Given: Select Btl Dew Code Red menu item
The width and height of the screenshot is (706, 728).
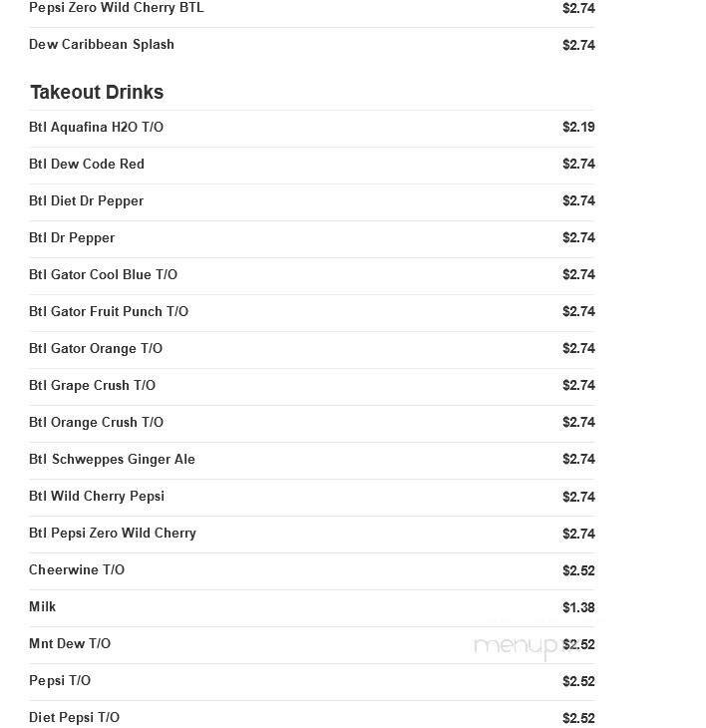Looking at the screenshot, I should coord(87,165).
